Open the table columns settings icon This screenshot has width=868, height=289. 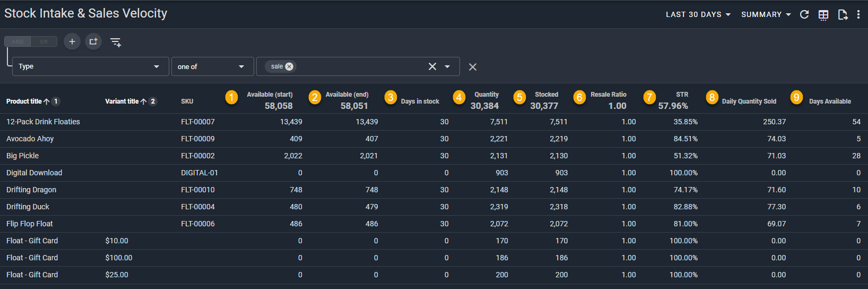[x=823, y=15]
